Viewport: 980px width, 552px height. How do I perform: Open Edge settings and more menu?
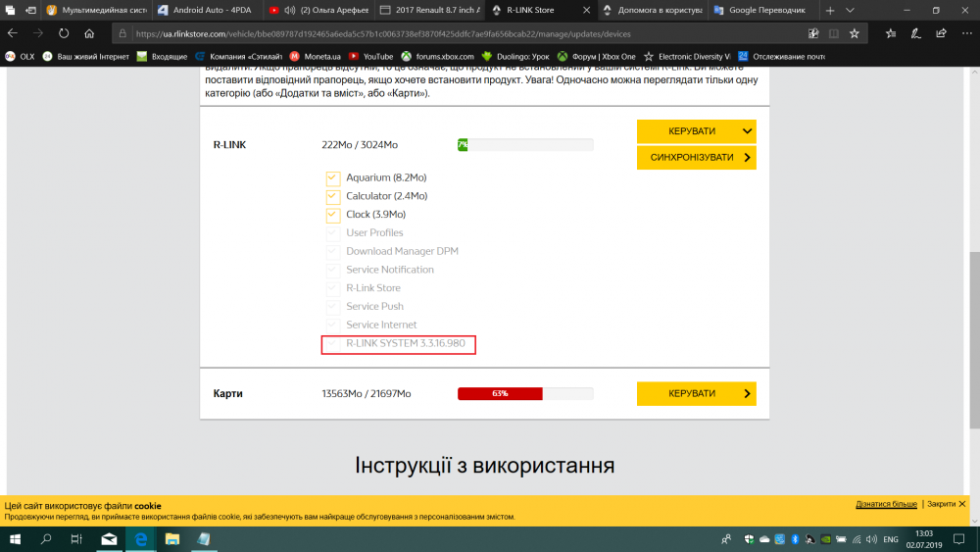coord(967,33)
